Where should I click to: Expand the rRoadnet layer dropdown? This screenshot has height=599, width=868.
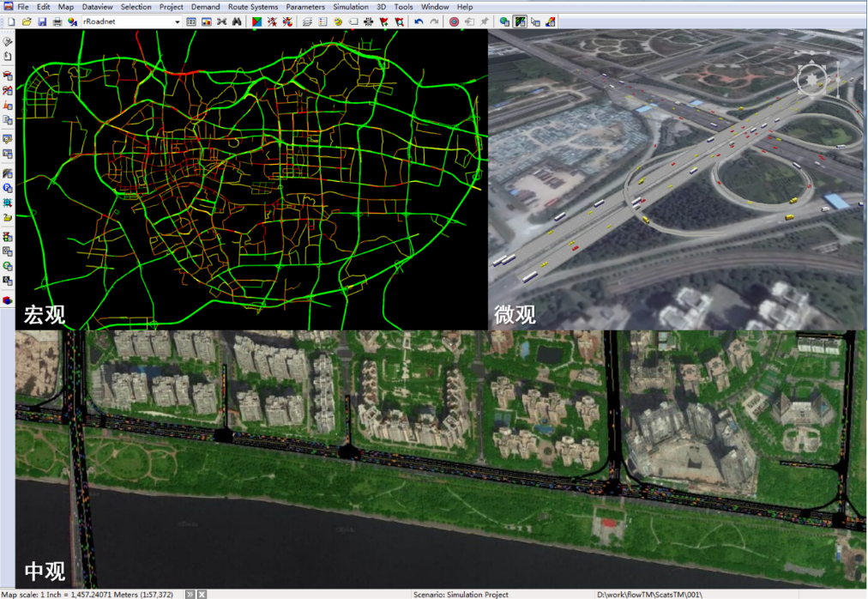coord(178,21)
